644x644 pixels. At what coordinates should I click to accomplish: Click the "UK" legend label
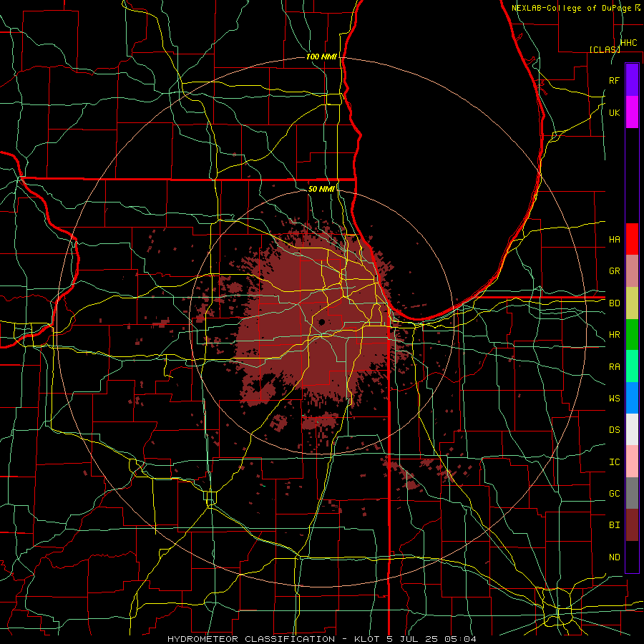click(x=615, y=112)
